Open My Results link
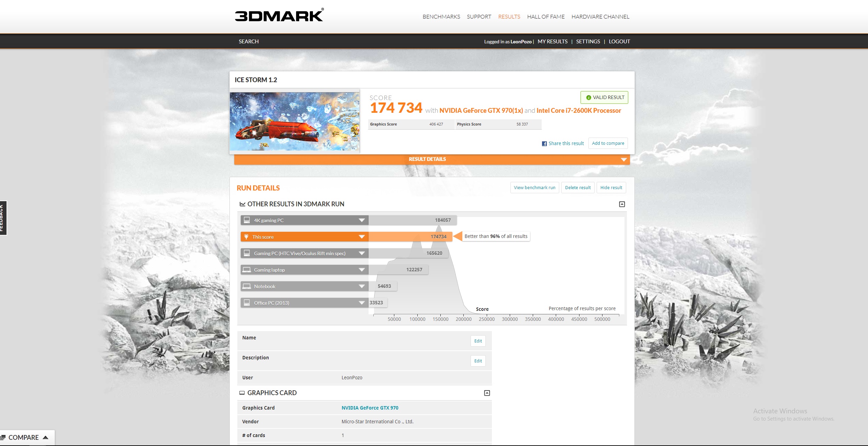The image size is (868, 446). pos(552,41)
